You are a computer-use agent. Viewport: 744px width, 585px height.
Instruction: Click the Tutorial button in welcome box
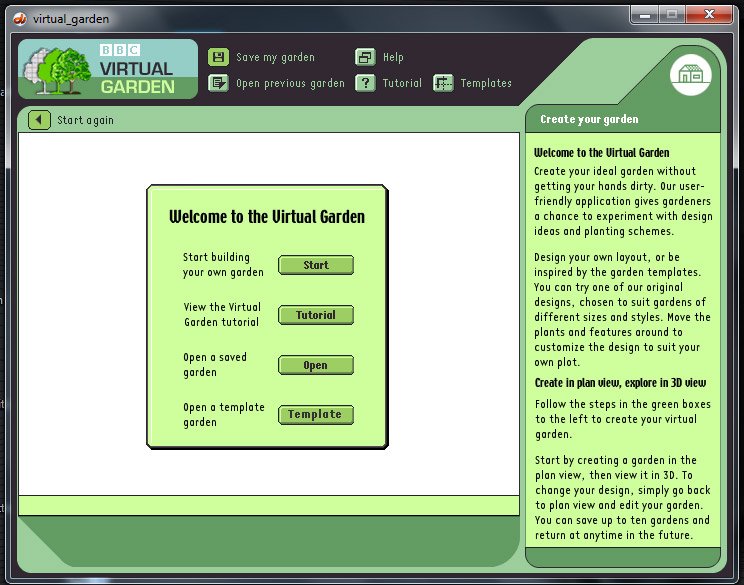tap(316, 315)
